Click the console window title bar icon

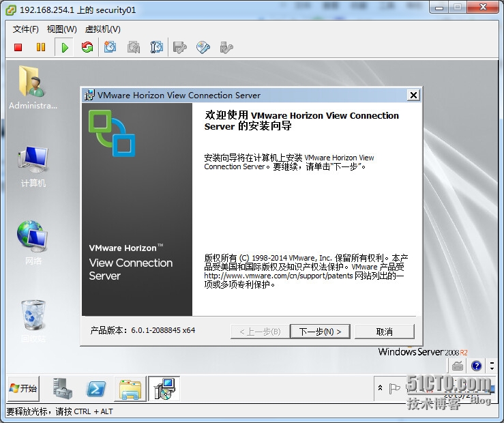(11, 10)
